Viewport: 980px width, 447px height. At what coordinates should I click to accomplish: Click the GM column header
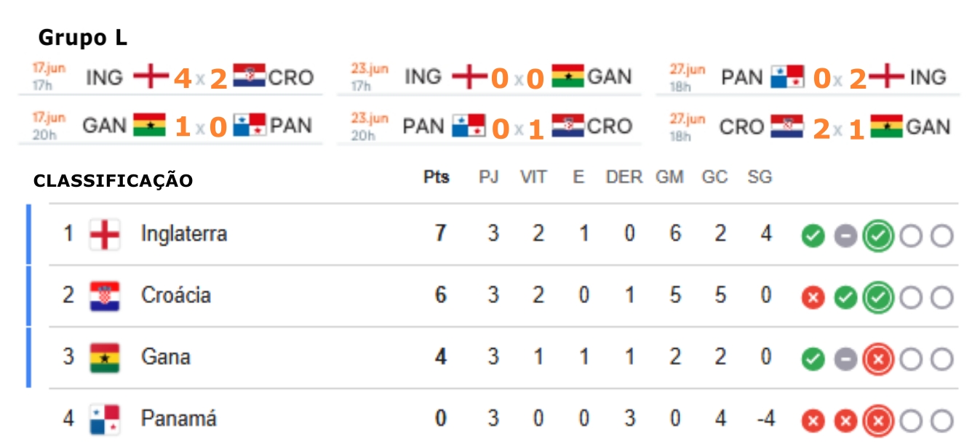(x=669, y=177)
